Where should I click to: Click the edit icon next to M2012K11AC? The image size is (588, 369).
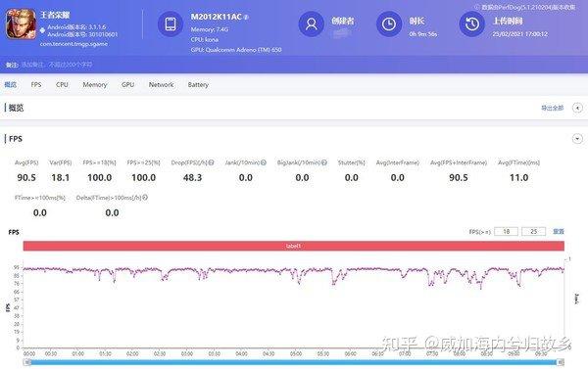[246, 18]
